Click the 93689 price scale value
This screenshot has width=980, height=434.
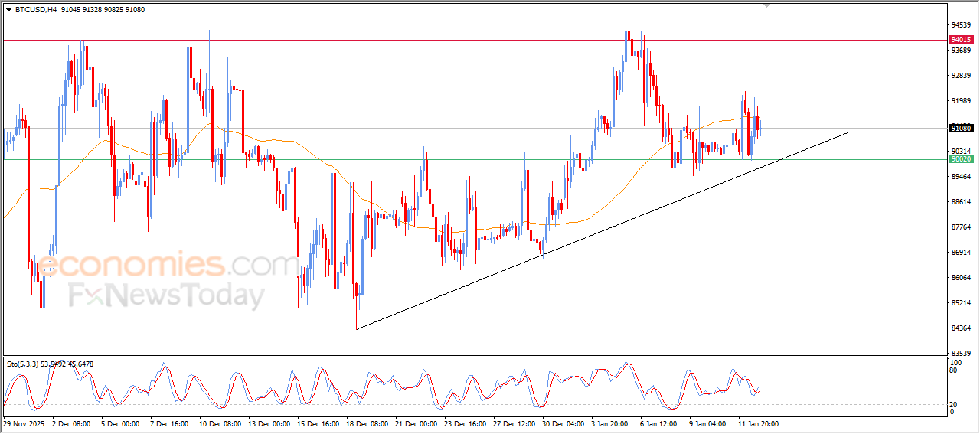pos(961,51)
